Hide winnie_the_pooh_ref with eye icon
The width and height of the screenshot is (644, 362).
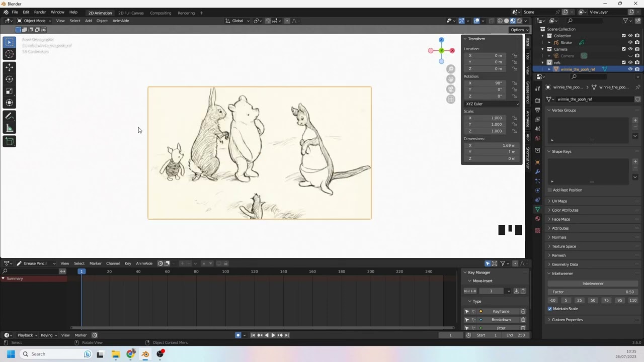tap(630, 69)
